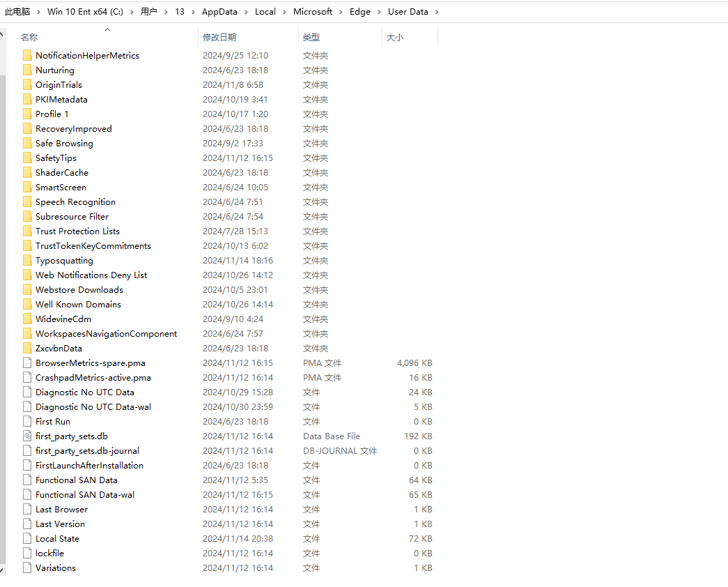
Task: Select the WorkspacesNavigationComponent folder name
Action: [x=107, y=334]
